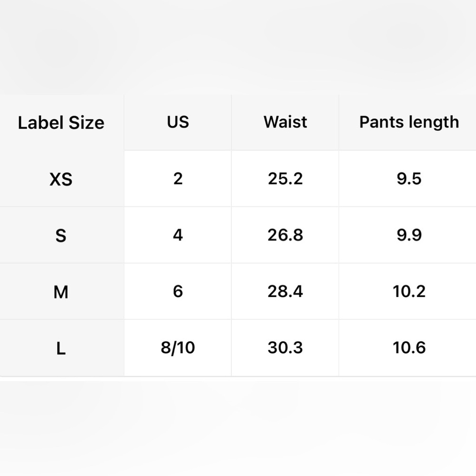Choose the XS size row label
This screenshot has height=476, width=476.
61,179
